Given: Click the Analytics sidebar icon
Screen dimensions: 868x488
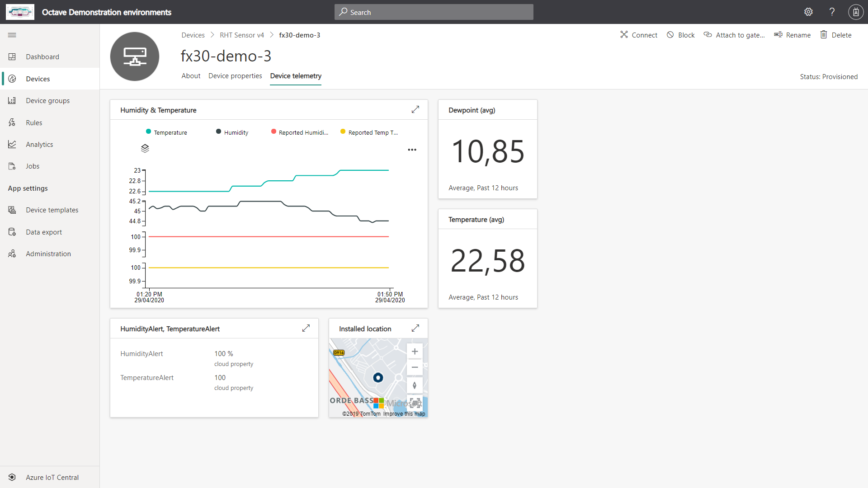Looking at the screenshot, I should [12, 144].
